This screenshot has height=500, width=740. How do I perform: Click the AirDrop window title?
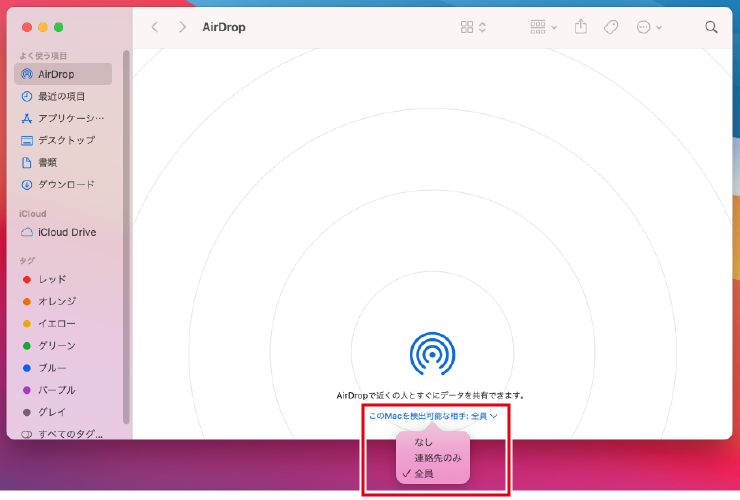tap(224, 27)
